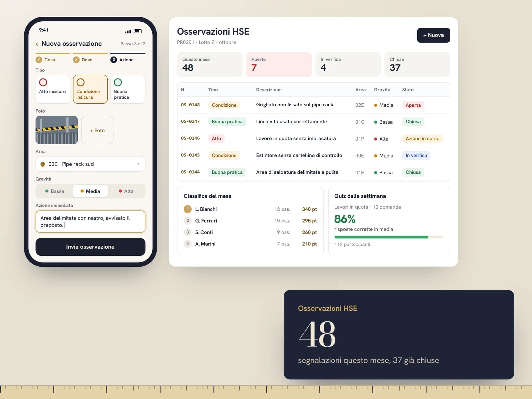Click the In verifica status badge on OS-0145
This screenshot has height=399, width=532.
click(x=416, y=155)
